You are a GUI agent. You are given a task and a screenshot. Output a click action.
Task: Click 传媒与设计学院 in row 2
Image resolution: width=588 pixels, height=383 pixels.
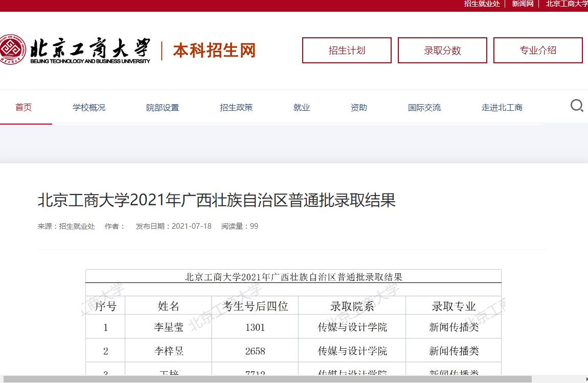pyautogui.click(x=352, y=351)
